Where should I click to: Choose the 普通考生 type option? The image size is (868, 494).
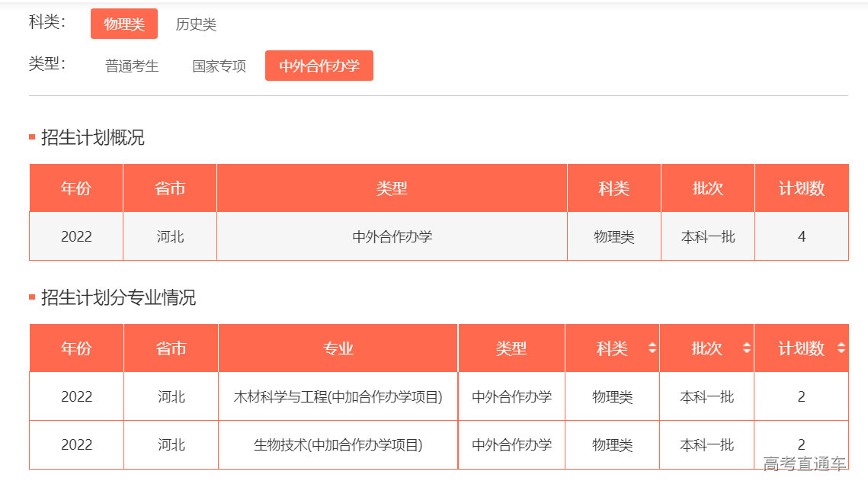(132, 66)
